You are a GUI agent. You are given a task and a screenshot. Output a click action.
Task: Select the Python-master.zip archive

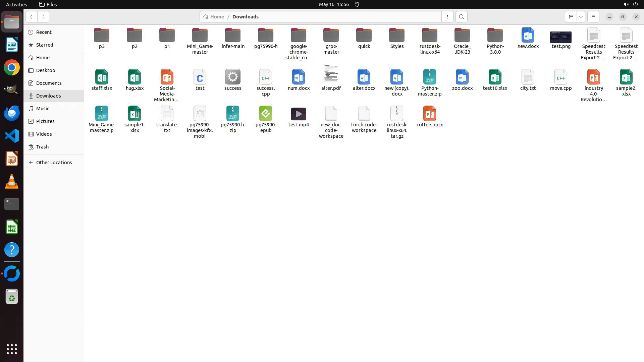429,77
